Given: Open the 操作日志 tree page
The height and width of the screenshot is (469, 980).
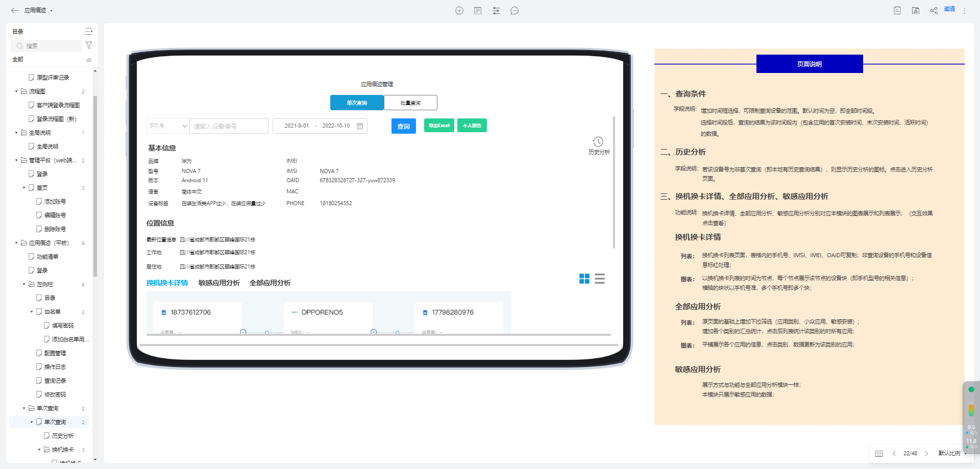Looking at the screenshot, I should (x=55, y=367).
